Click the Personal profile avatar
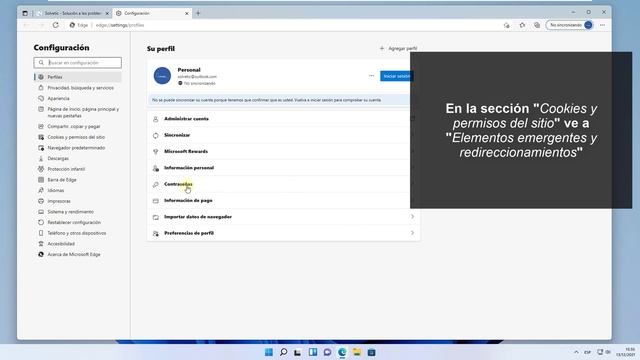The image size is (640, 360). point(162,76)
